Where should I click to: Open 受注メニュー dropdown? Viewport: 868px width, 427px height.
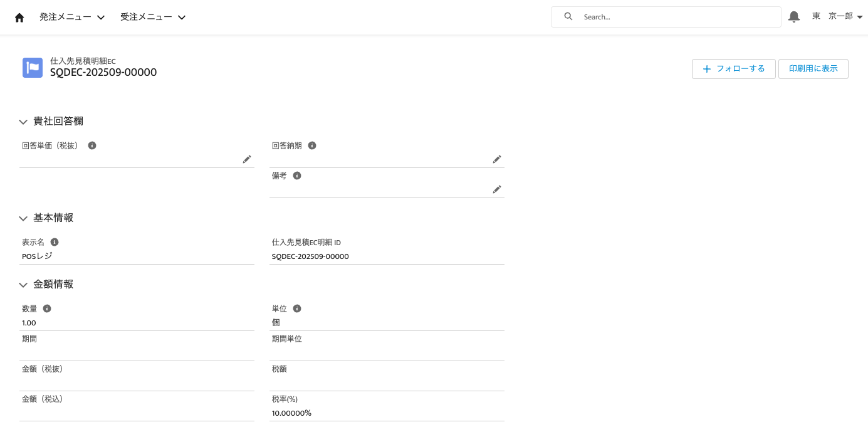pos(153,18)
